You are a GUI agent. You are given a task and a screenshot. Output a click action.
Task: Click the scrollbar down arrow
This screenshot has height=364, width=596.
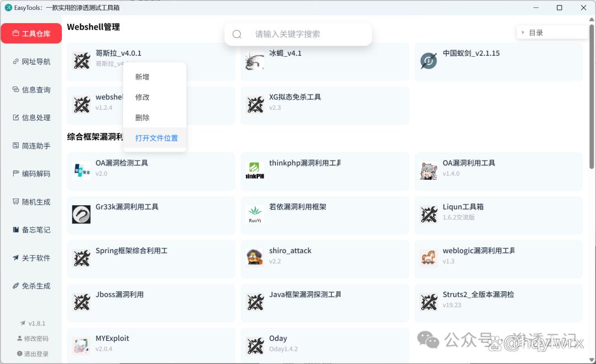pyautogui.click(x=592, y=360)
